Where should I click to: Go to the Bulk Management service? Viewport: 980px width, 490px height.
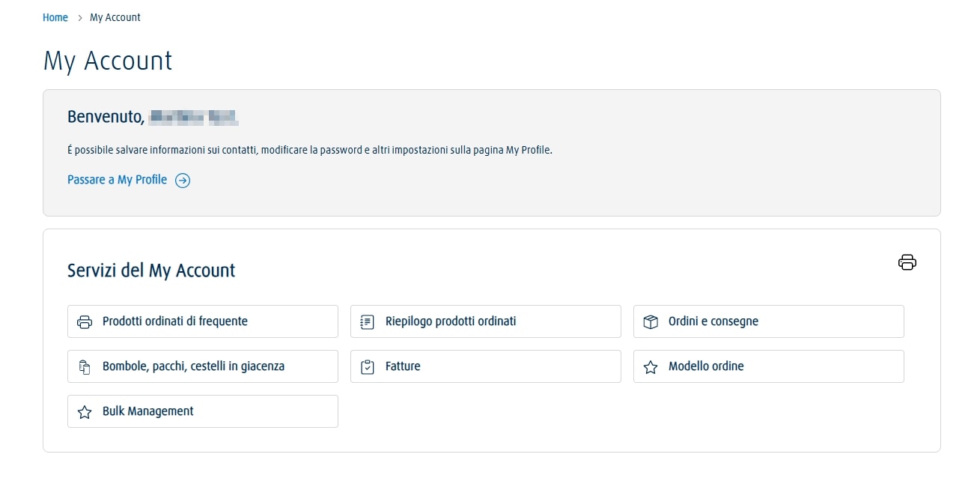[x=148, y=411]
